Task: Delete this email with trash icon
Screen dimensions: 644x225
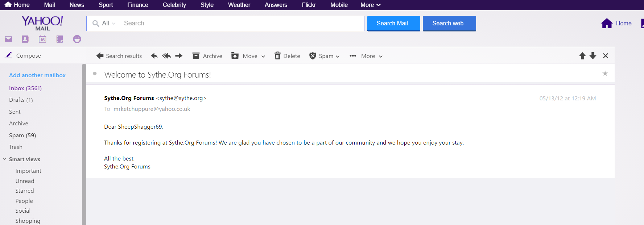Action: (x=287, y=56)
